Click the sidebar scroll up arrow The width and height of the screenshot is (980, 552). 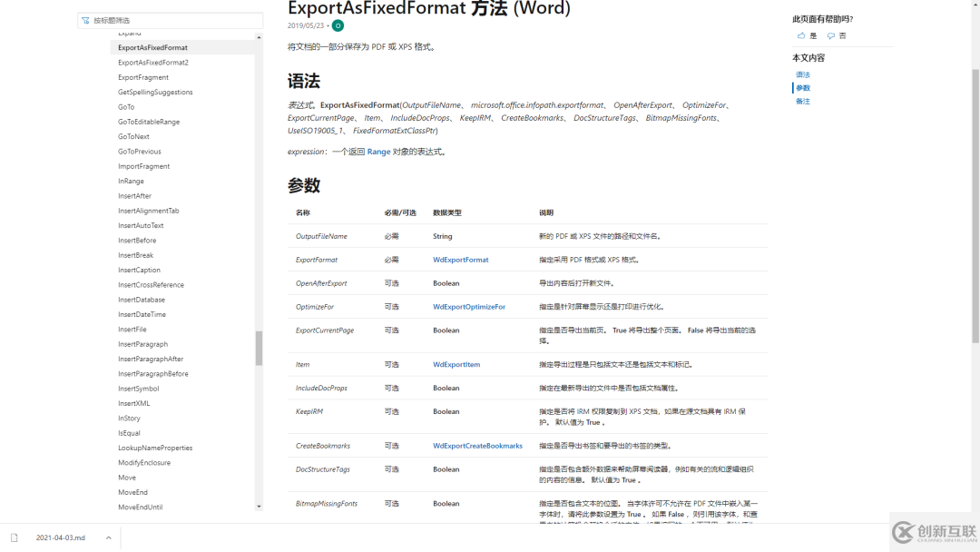259,37
